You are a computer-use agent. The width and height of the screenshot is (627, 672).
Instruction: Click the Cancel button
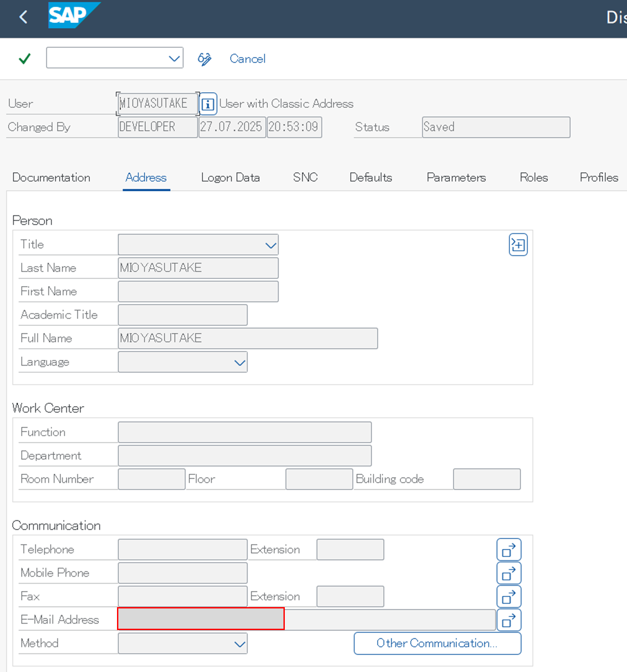tap(248, 59)
